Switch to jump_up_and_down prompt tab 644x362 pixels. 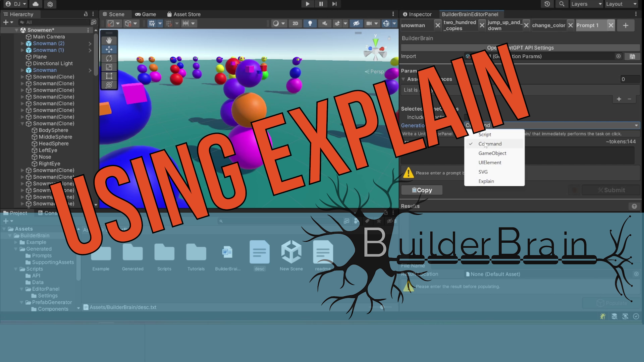pyautogui.click(x=504, y=25)
